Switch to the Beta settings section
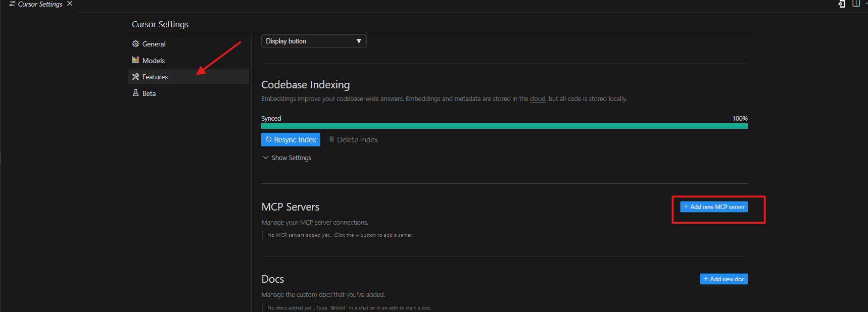868x312 pixels. point(188,93)
